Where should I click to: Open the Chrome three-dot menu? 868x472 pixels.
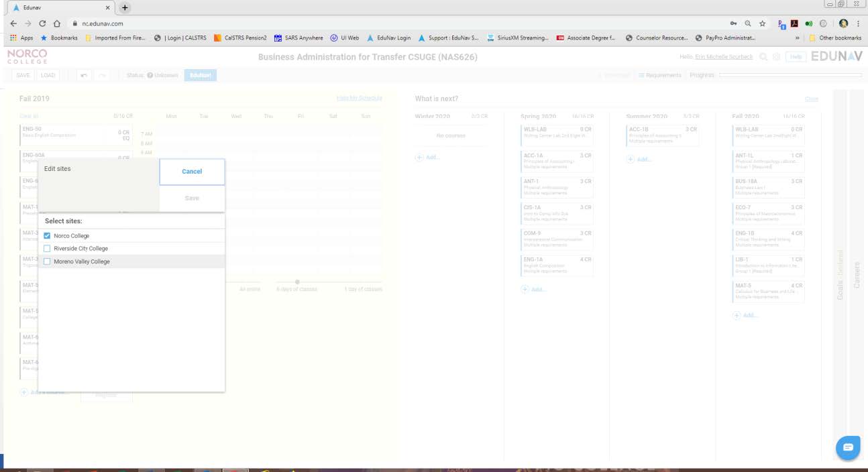click(858, 23)
